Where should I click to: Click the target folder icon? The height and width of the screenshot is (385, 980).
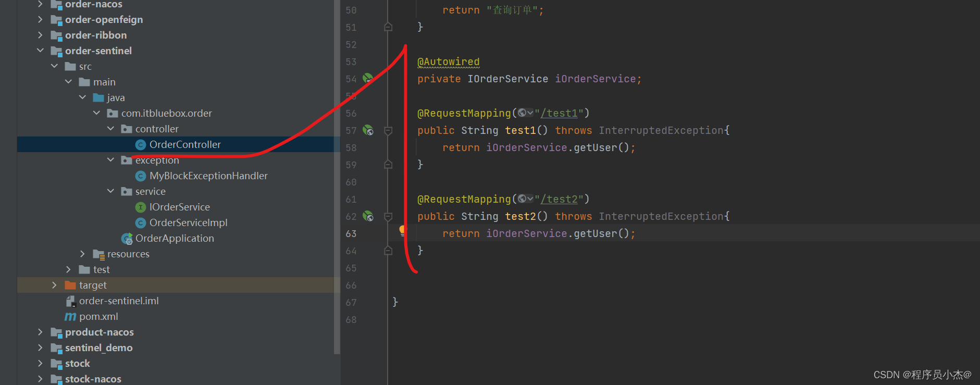coord(70,285)
